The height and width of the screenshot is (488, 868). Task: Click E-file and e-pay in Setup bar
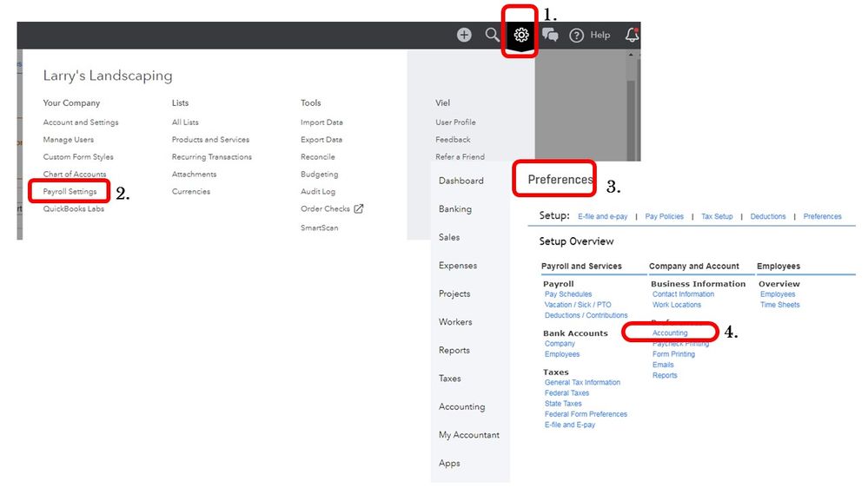603,216
